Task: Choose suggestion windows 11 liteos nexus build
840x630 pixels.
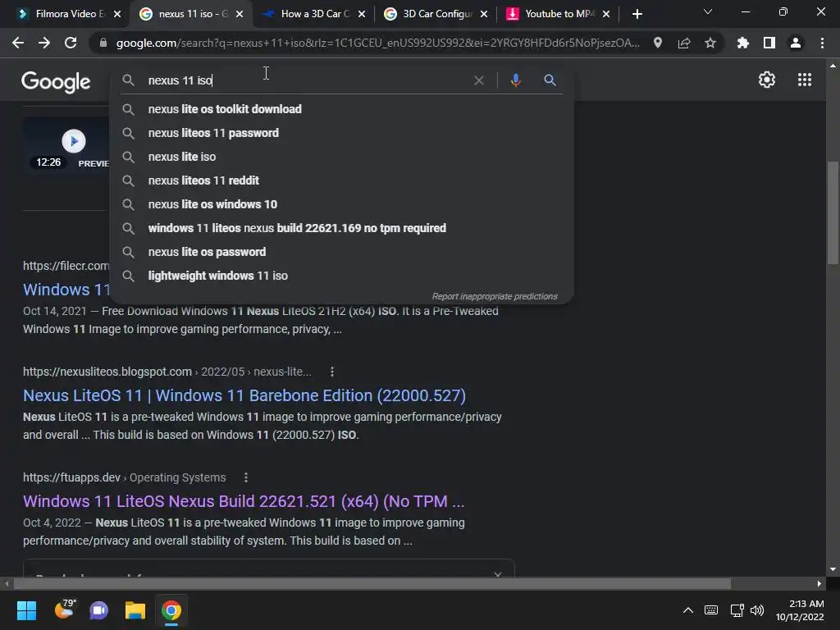Action: [342, 228]
